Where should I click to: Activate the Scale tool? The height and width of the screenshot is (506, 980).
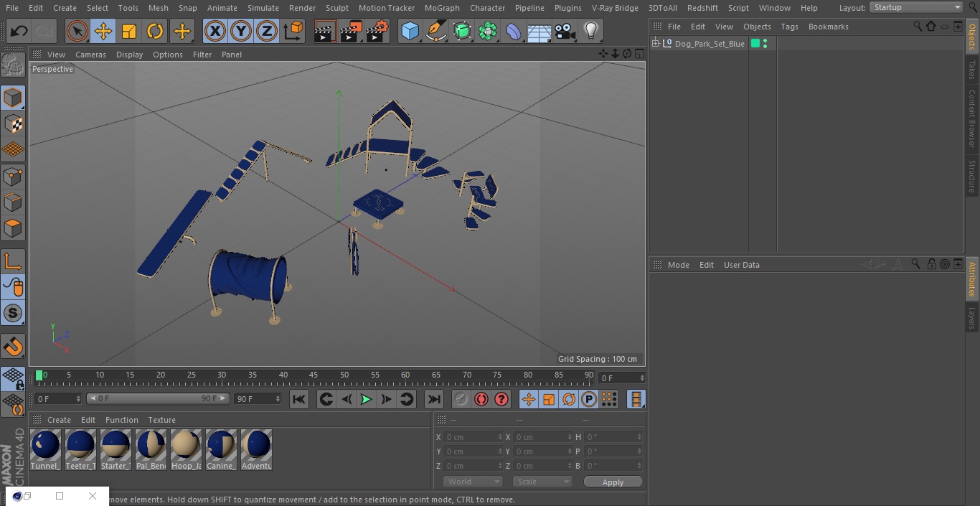click(129, 31)
